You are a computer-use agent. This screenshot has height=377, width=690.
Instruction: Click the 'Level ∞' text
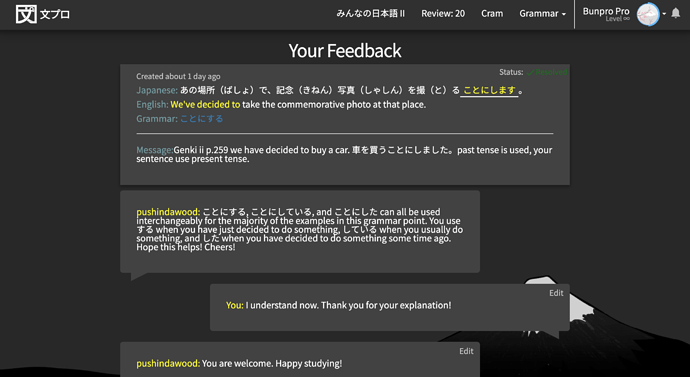tap(617, 19)
